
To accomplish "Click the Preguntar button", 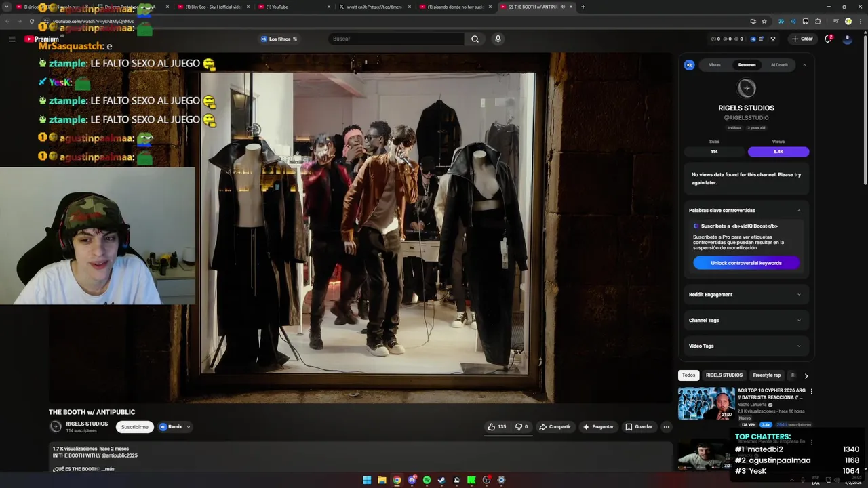I will [597, 427].
